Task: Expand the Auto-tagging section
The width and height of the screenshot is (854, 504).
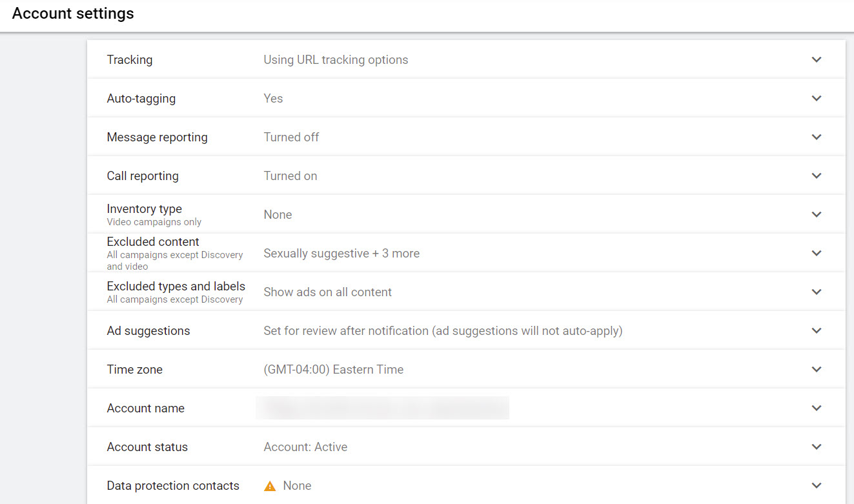Action: tap(816, 98)
